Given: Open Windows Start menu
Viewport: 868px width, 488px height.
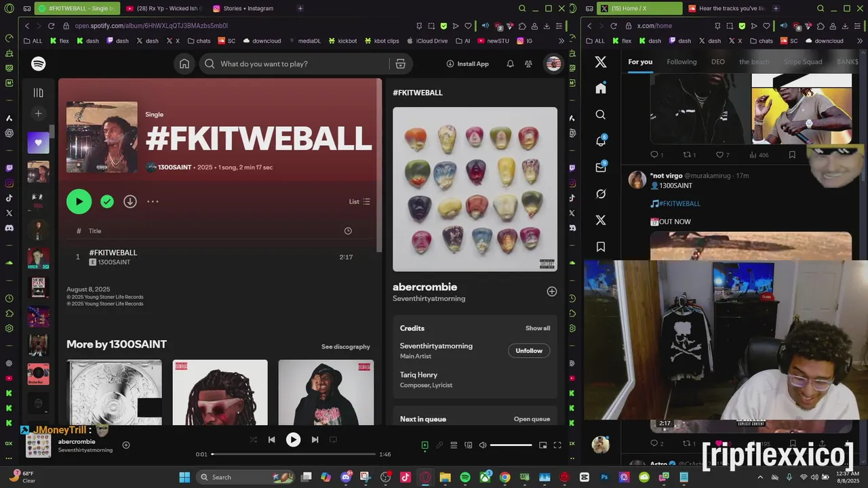Looking at the screenshot, I should click(184, 477).
